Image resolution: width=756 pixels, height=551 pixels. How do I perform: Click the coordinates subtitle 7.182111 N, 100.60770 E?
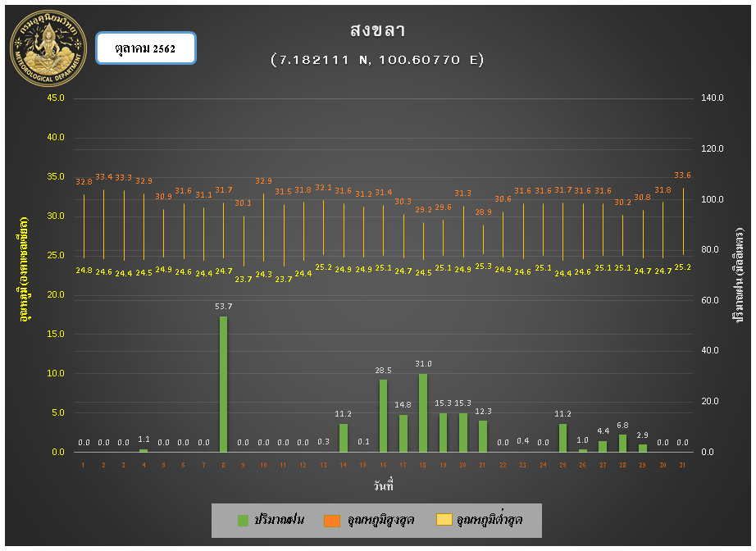click(x=377, y=60)
